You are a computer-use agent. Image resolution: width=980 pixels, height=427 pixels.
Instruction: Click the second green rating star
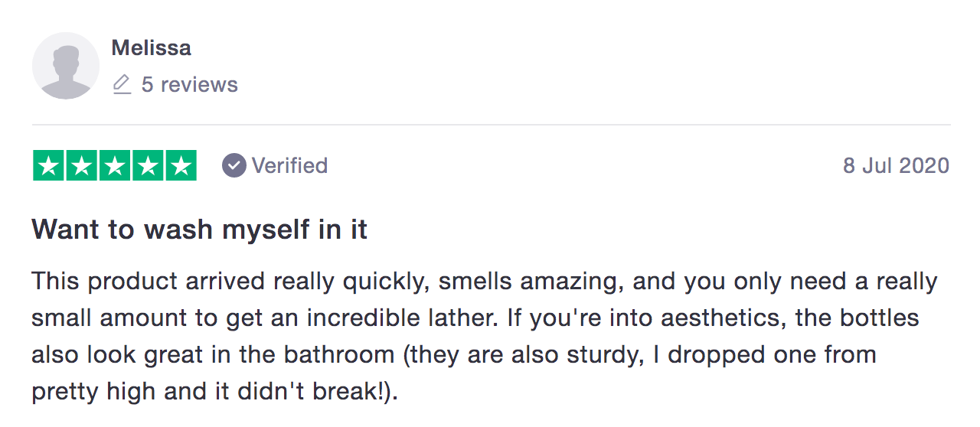coord(82,166)
